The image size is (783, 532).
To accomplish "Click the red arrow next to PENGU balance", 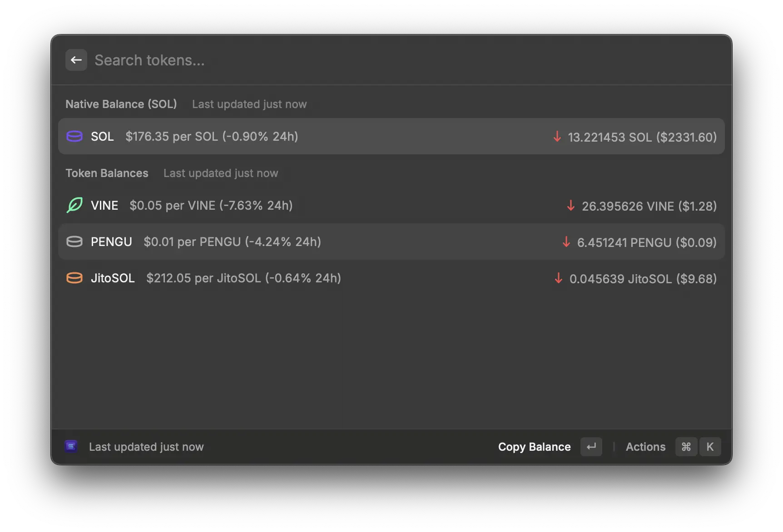I will click(x=566, y=242).
